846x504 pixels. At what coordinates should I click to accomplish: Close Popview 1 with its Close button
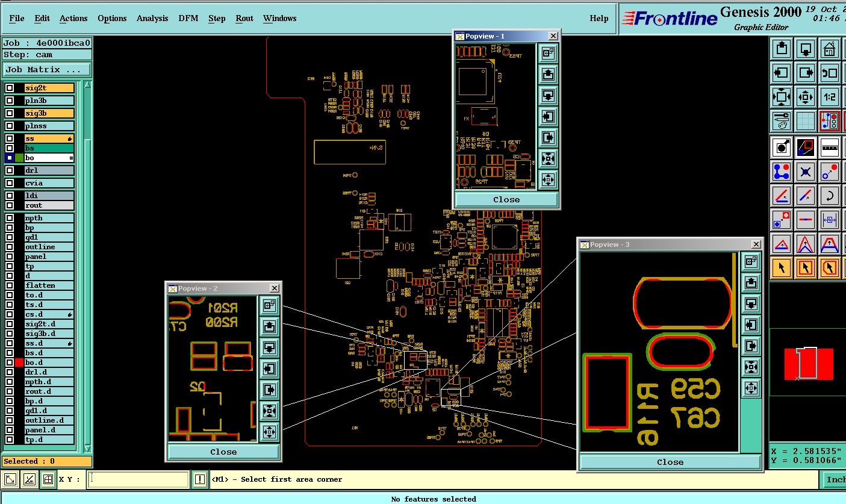pyautogui.click(x=506, y=199)
